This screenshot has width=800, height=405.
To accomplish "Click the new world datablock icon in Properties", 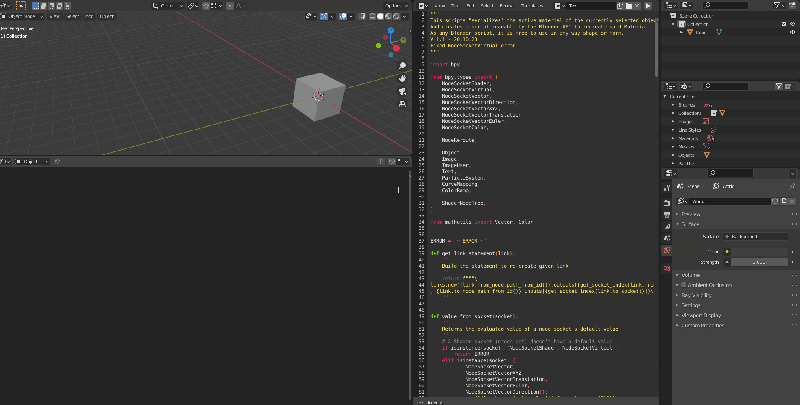I will (784, 201).
